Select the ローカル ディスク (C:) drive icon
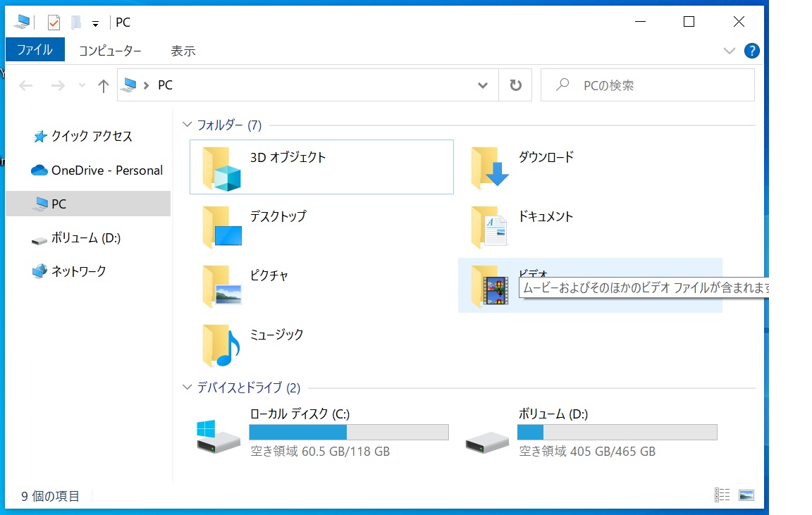 [218, 437]
